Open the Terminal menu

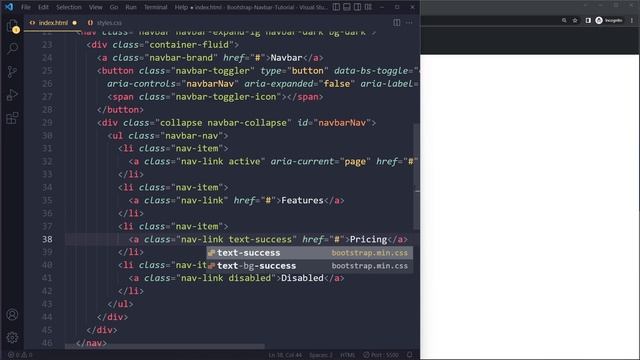pyautogui.click(x=156, y=7)
